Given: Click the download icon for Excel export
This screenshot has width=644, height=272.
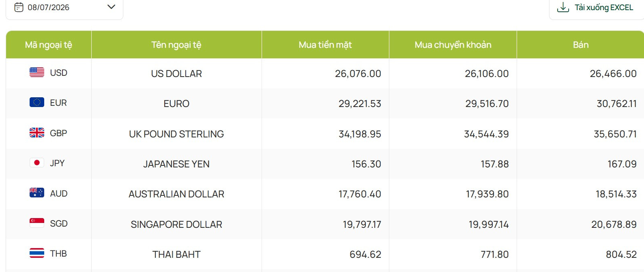Looking at the screenshot, I should click(563, 7).
